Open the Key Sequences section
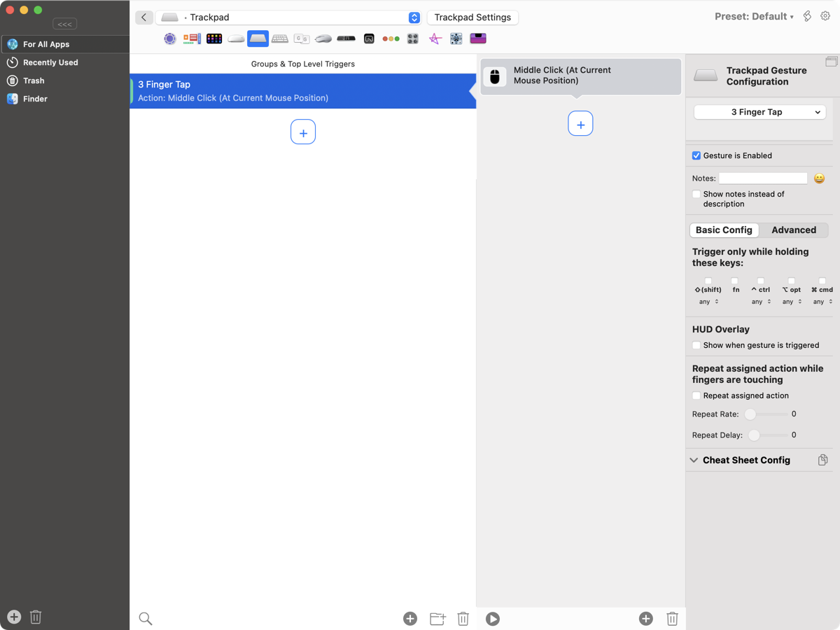 pyautogui.click(x=302, y=38)
